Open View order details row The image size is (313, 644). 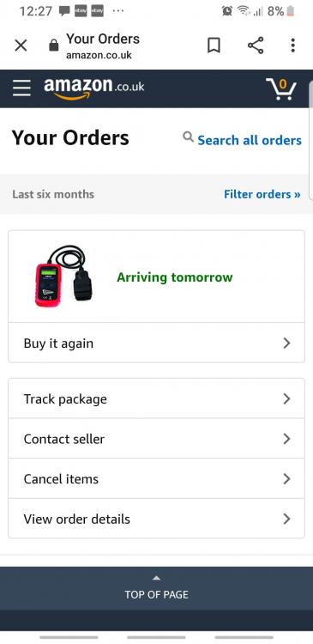[x=156, y=519]
